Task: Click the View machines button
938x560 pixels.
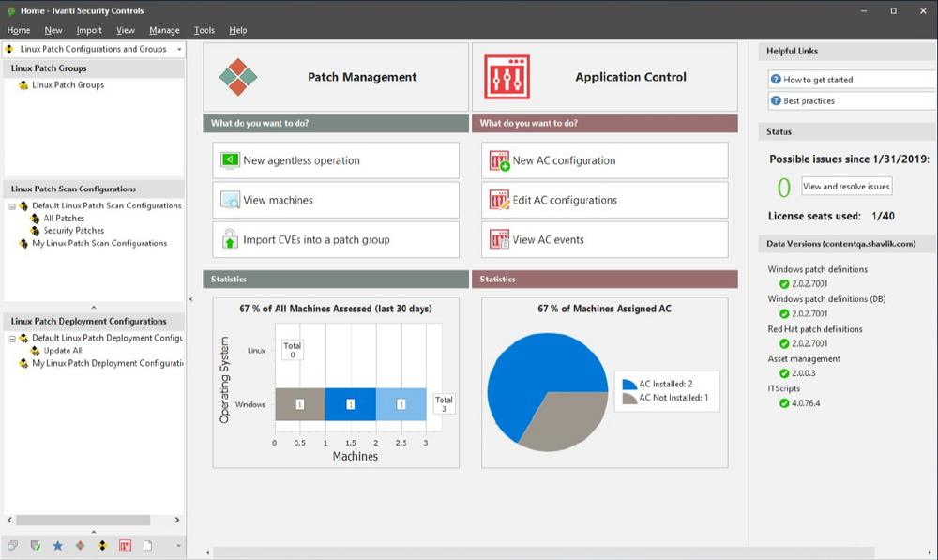Action: (x=336, y=200)
